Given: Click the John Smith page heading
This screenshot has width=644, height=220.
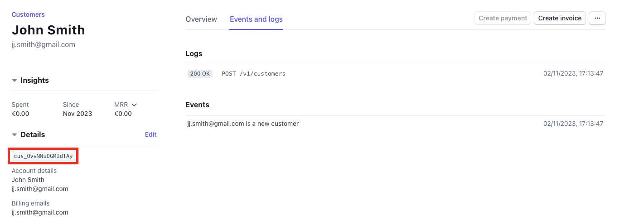Looking at the screenshot, I should pos(48,30).
